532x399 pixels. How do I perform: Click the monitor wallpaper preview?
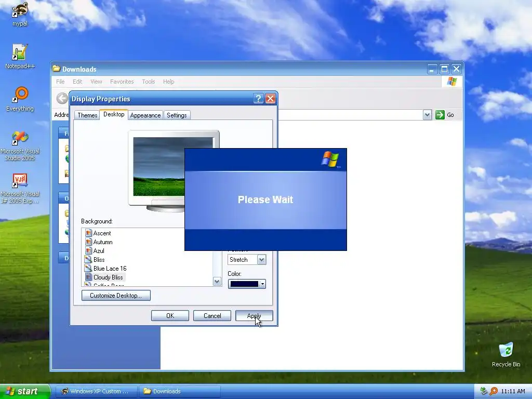[x=159, y=166]
